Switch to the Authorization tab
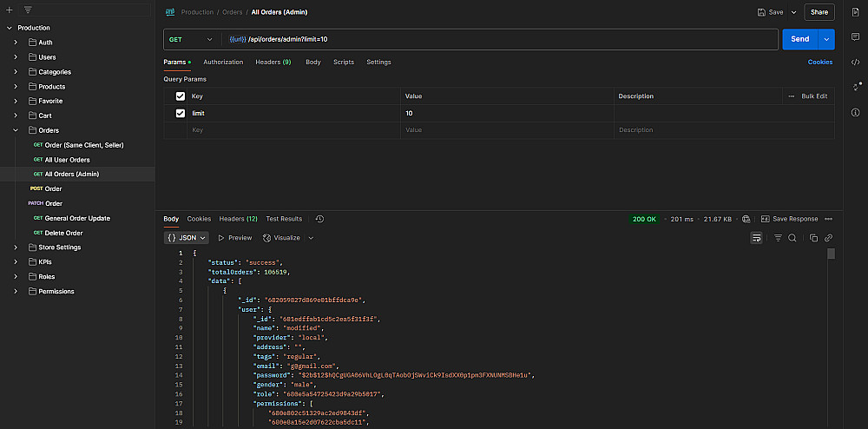The image size is (868, 429). 223,63
